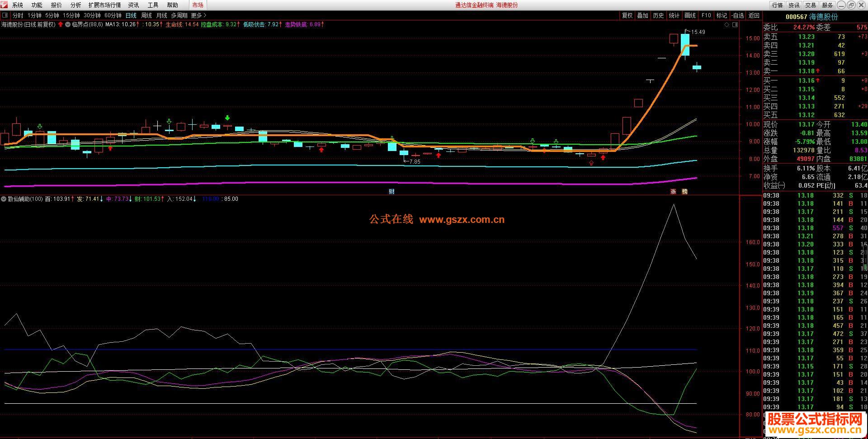The image size is (868, 439).
Task: Click the 卖一 price 13.18
Action: (x=806, y=71)
